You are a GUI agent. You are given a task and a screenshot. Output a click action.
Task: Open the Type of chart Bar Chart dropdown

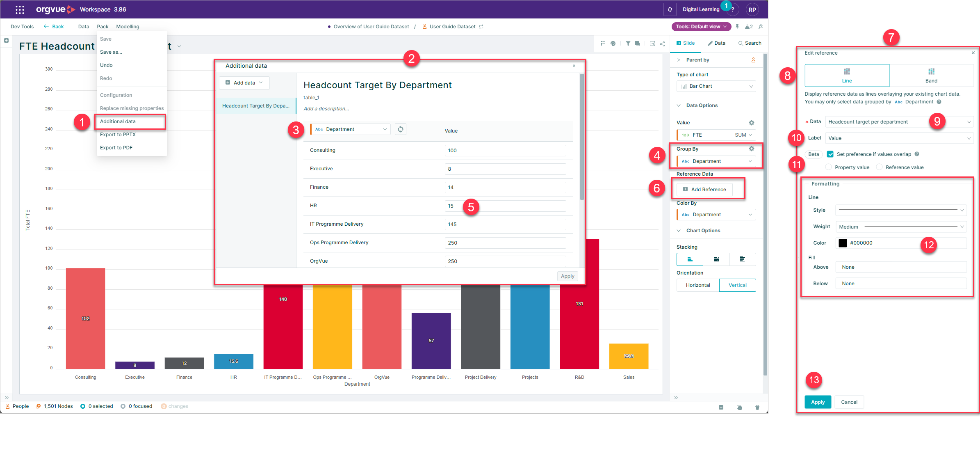coord(716,86)
